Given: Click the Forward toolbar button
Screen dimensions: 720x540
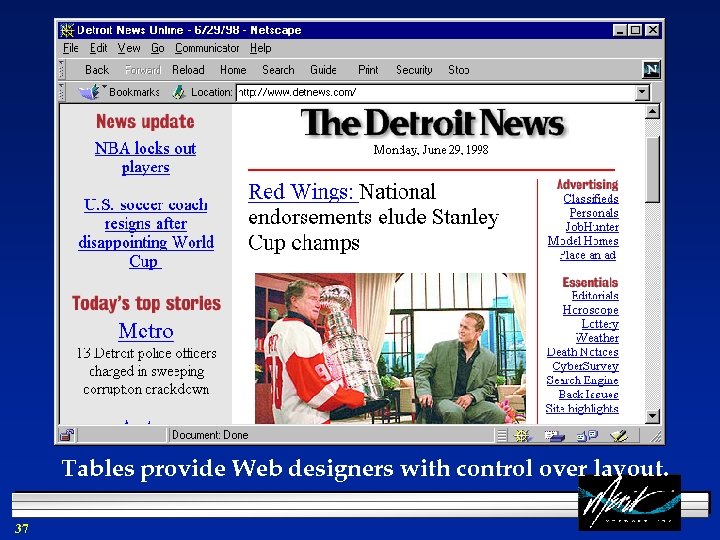Looking at the screenshot, I should pyautogui.click(x=143, y=70).
